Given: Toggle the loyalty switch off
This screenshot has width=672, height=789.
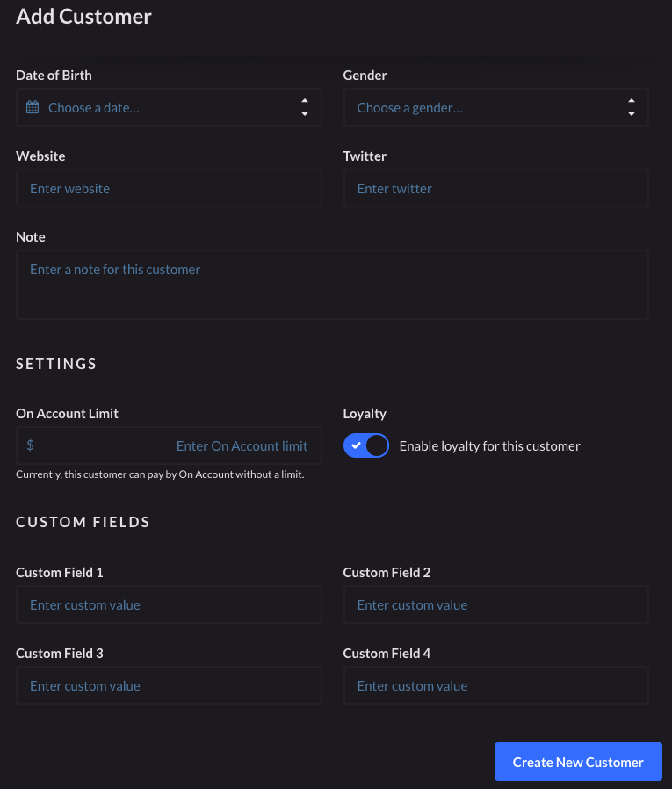Looking at the screenshot, I should tap(366, 445).
